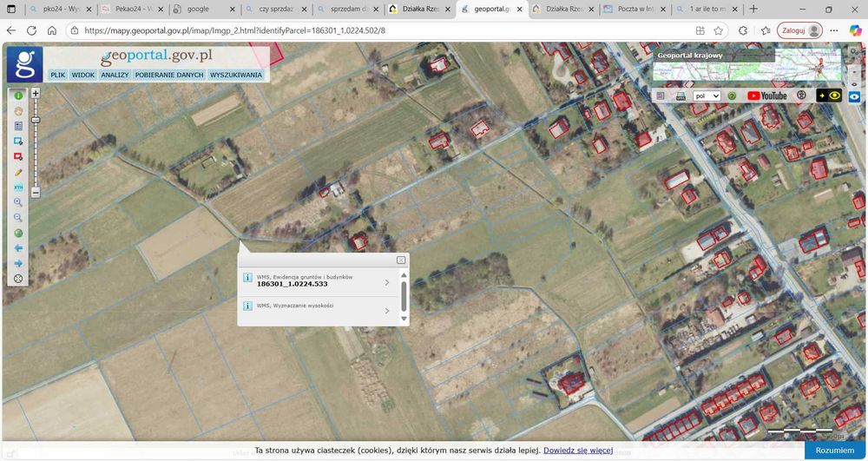Select the blue rectangle selection tool

(x=18, y=142)
